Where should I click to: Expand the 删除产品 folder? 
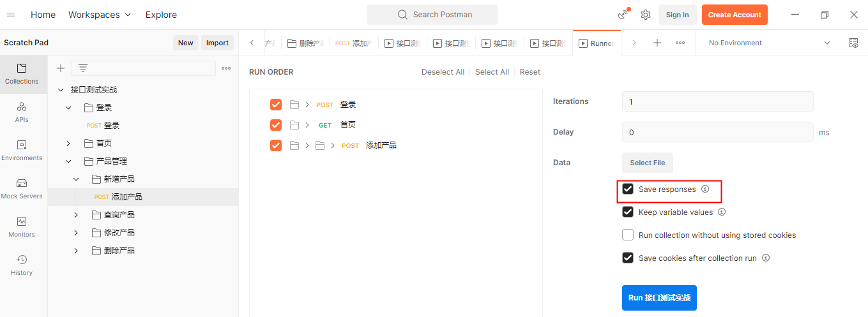[x=76, y=251]
